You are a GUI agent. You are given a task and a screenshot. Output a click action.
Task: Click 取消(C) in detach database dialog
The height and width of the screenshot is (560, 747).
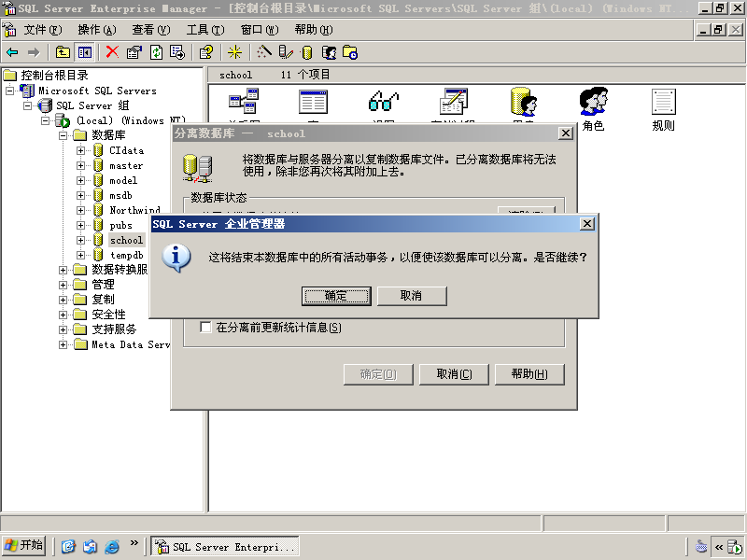click(x=454, y=374)
